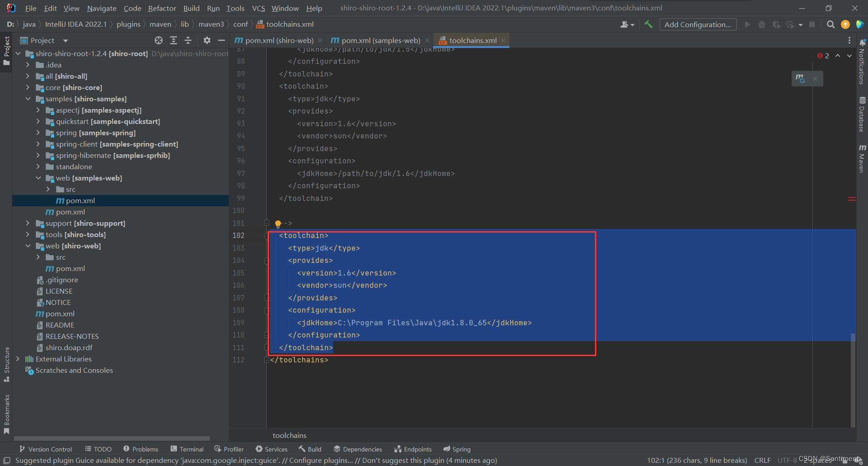Image resolution: width=868 pixels, height=466 pixels.
Task: Click the Debug bug icon
Action: click(762, 24)
